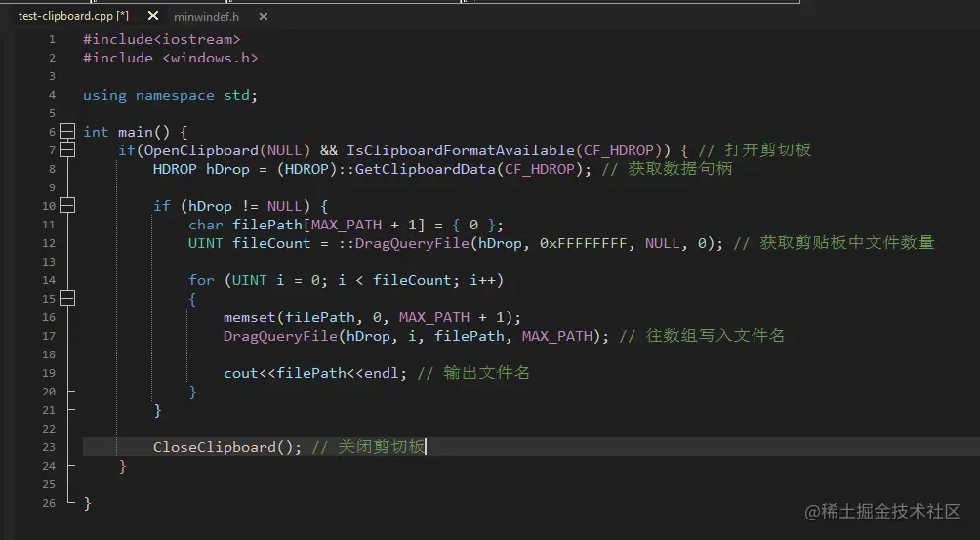Click line number 1 in the gutter
Viewport: 980px width, 540px height.
[x=52, y=39]
